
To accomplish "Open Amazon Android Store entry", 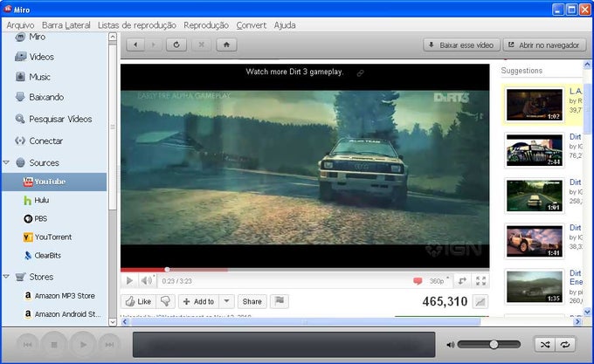I will point(62,314).
